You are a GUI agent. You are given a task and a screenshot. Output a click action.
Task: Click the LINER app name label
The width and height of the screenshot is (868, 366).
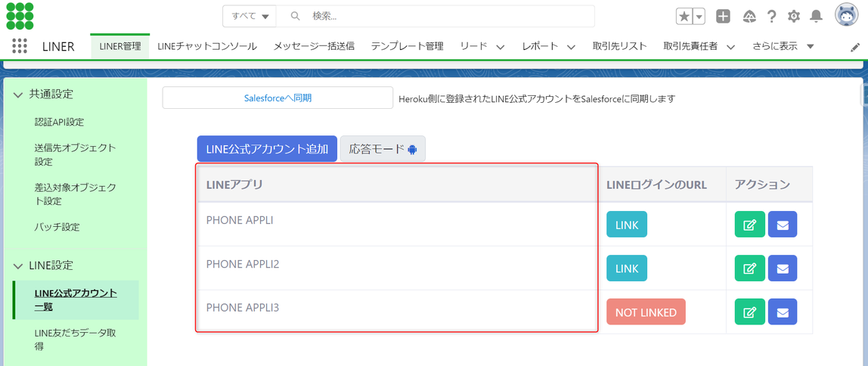(58, 47)
